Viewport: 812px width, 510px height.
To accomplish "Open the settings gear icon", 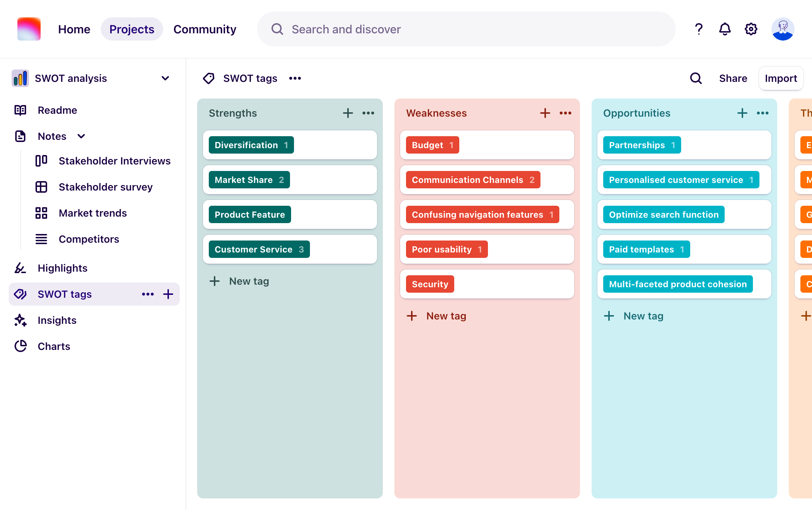I will tap(751, 29).
